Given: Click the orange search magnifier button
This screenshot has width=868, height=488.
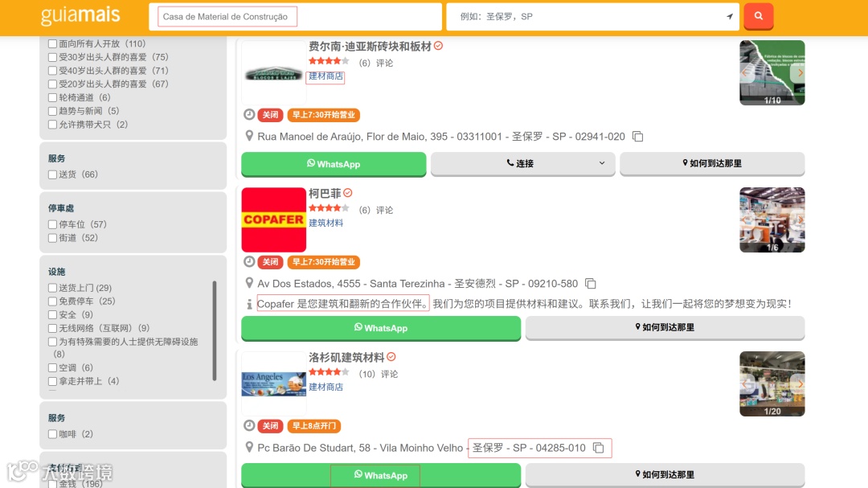Looking at the screenshot, I should [x=759, y=16].
